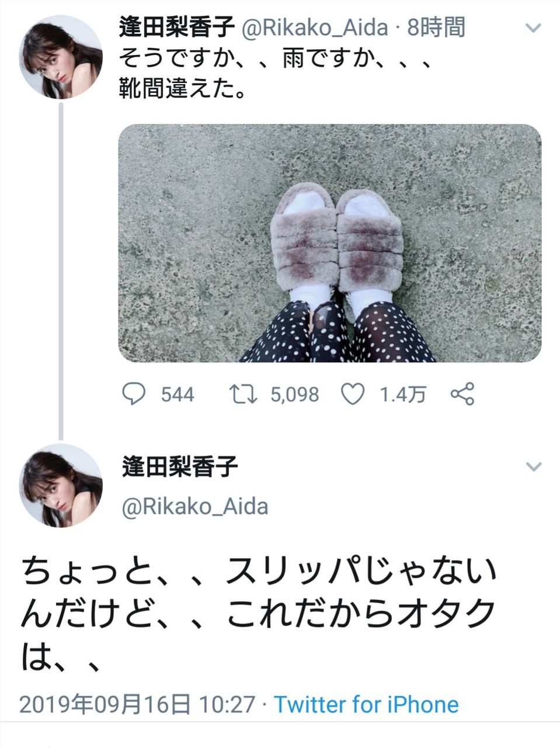Tap the reply speech bubble icon
This screenshot has height=748, width=560.
coord(134,394)
